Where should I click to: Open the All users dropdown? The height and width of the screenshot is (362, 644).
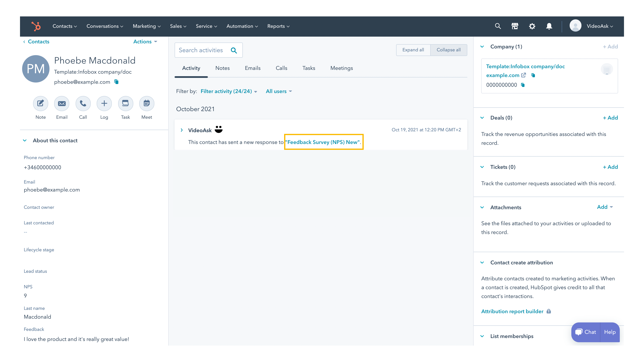click(x=278, y=91)
